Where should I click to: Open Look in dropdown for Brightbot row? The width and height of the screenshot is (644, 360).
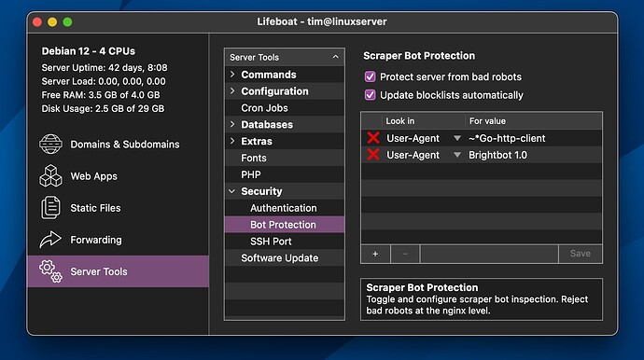(456, 155)
